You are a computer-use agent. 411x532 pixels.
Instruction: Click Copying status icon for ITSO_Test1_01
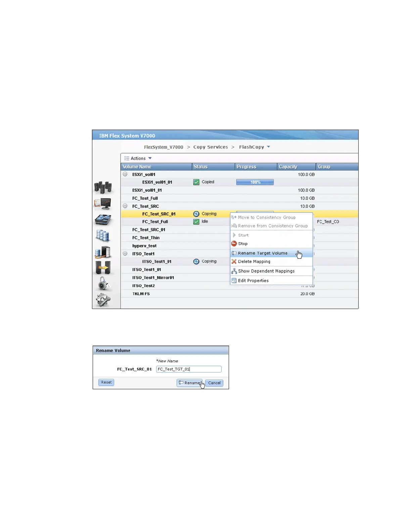[196, 262]
